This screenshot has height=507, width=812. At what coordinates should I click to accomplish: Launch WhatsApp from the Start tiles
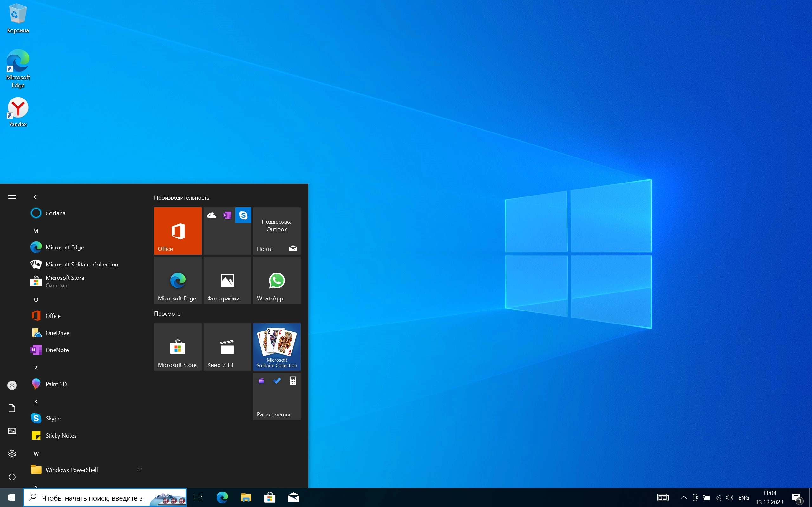pos(277,280)
